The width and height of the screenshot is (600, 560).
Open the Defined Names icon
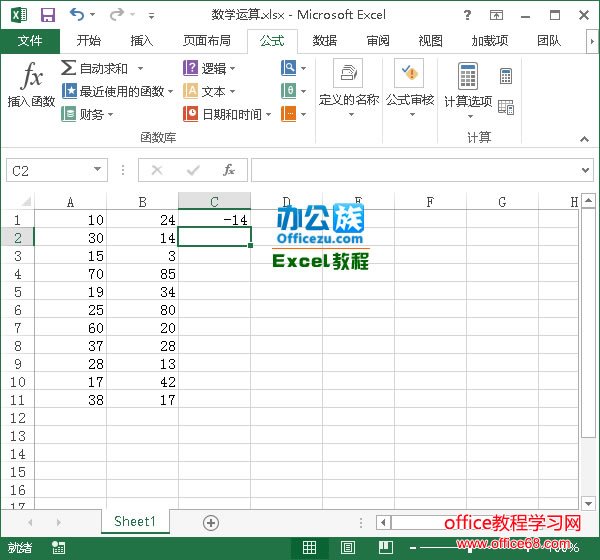click(348, 73)
